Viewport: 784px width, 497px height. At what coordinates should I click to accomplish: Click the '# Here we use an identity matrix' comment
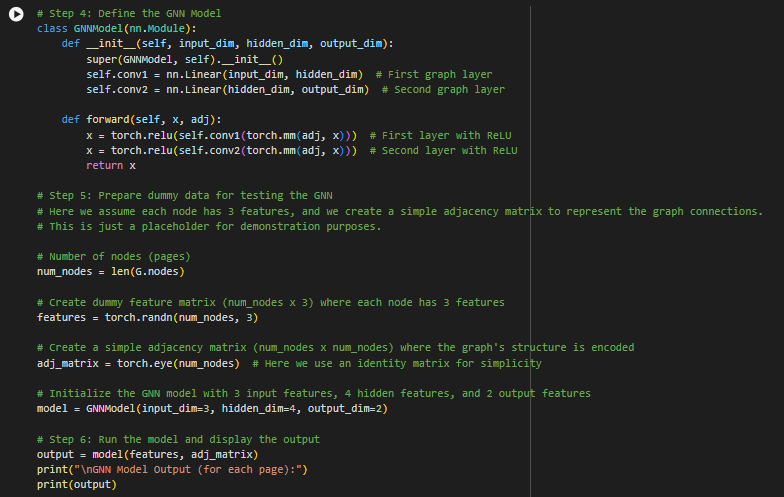point(397,364)
